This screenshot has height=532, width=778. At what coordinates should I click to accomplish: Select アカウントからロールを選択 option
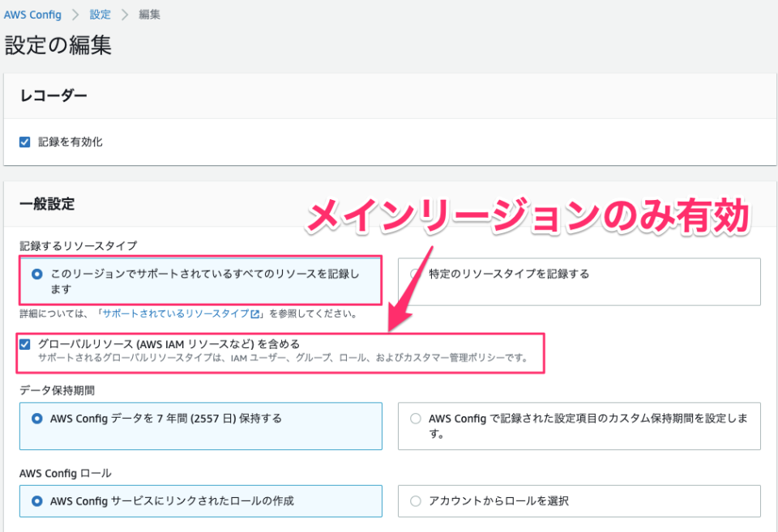[x=413, y=501]
